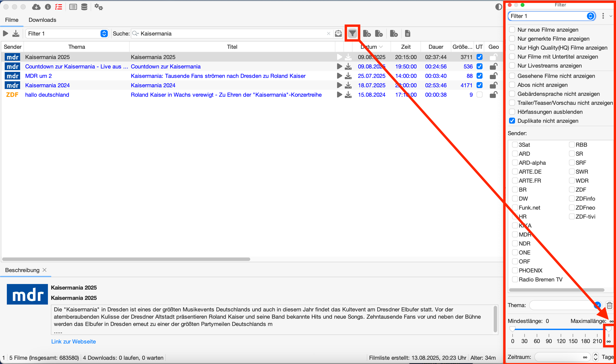Viewport: 616px width, 364px height.
Task: Enable Nur gemerkte Filme anzeigen
Action: [512, 39]
